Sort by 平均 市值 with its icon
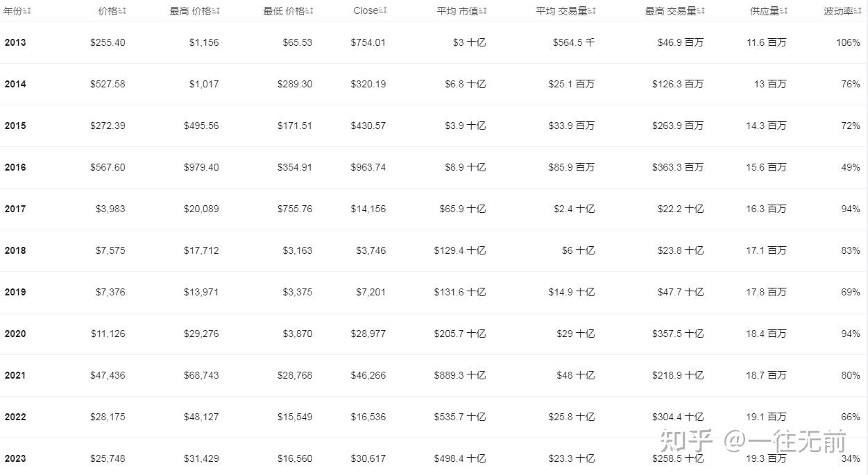Viewport: 868px width, 475px height. pyautogui.click(x=483, y=11)
